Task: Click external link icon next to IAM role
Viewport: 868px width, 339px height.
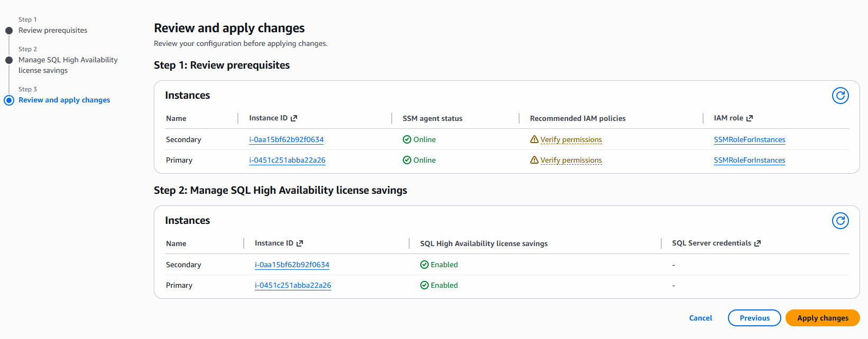Action: (x=749, y=118)
